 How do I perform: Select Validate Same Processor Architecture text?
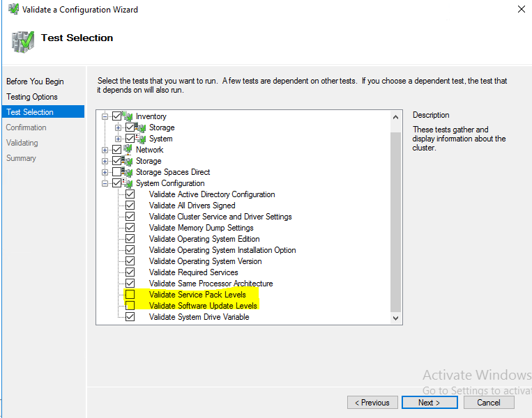coord(211,283)
